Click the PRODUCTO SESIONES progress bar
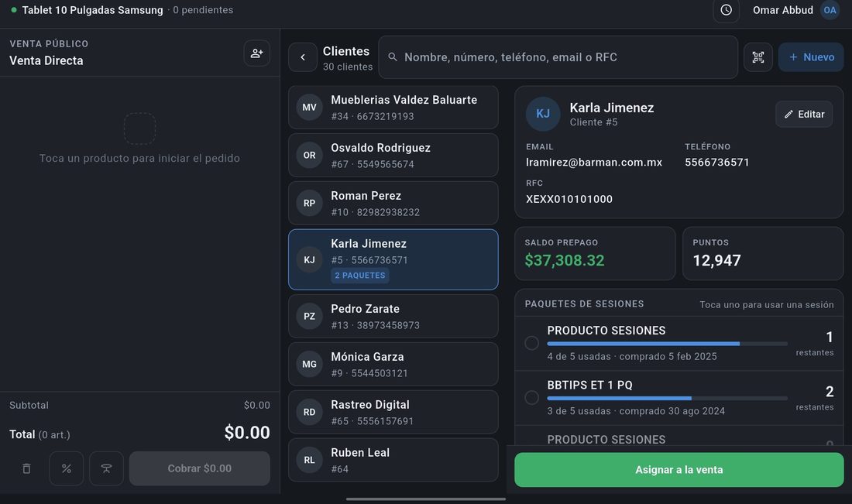Viewport: 852px width, 504px height. pyautogui.click(x=667, y=344)
